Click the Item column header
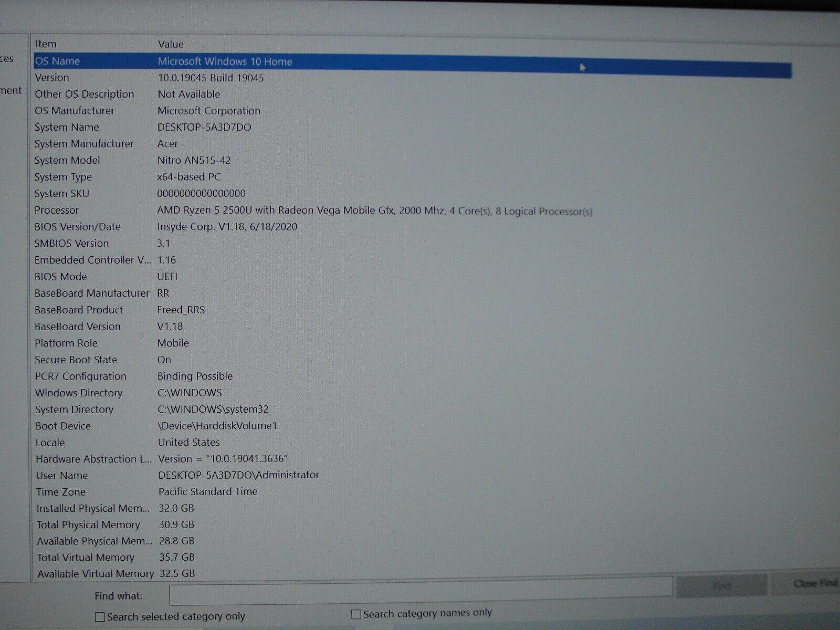 [x=46, y=44]
